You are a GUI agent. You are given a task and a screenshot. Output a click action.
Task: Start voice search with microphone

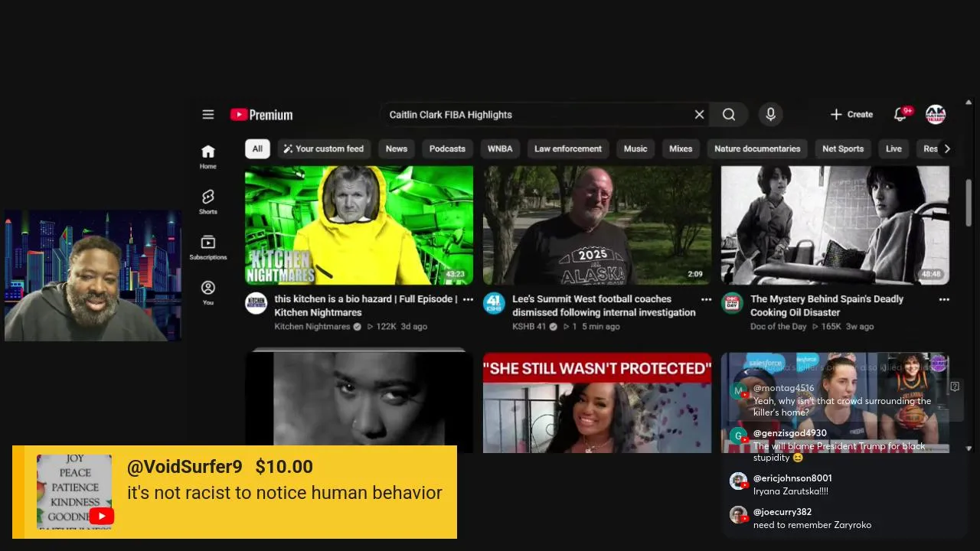point(771,115)
